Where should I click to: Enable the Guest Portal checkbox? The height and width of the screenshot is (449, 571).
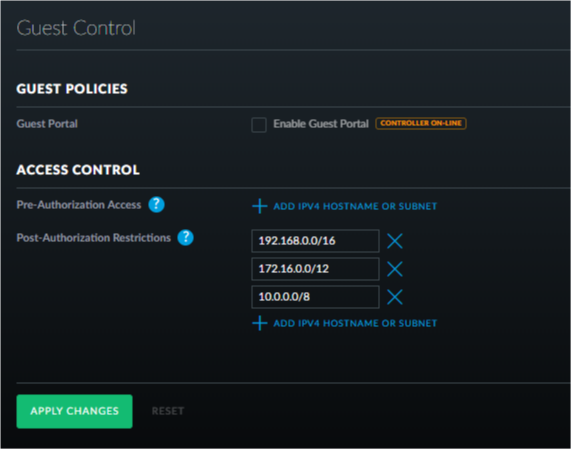click(x=259, y=125)
